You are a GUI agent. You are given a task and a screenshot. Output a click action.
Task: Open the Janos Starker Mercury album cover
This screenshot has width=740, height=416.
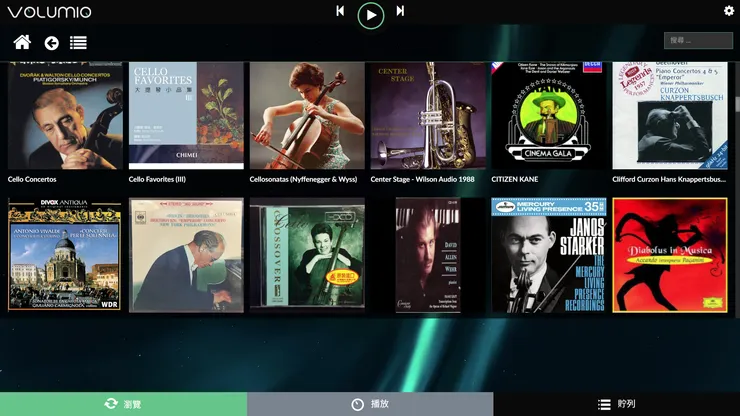tap(549, 255)
